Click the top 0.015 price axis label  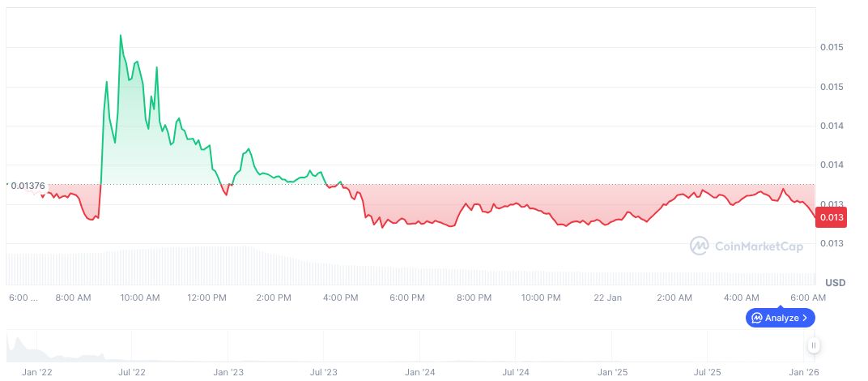point(831,48)
